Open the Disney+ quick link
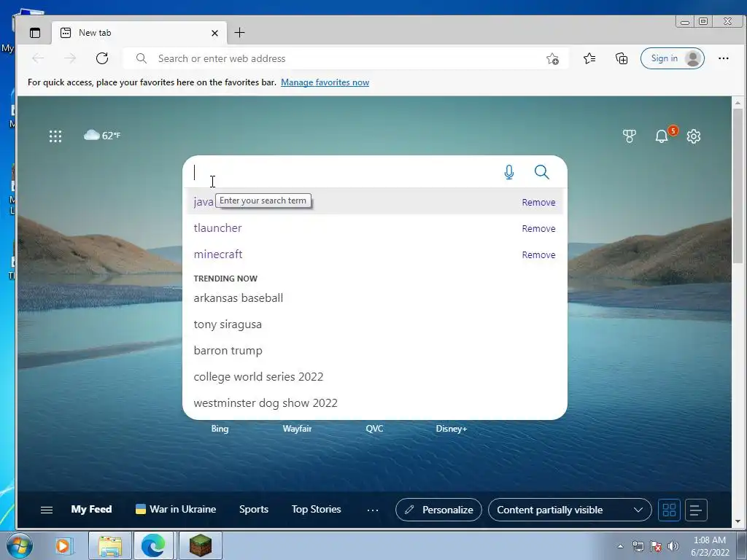This screenshot has width=747, height=560. [451, 429]
